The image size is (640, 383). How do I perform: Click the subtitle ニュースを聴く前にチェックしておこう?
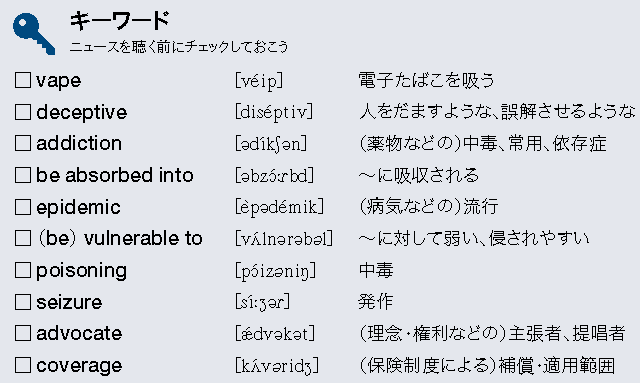pos(179,47)
